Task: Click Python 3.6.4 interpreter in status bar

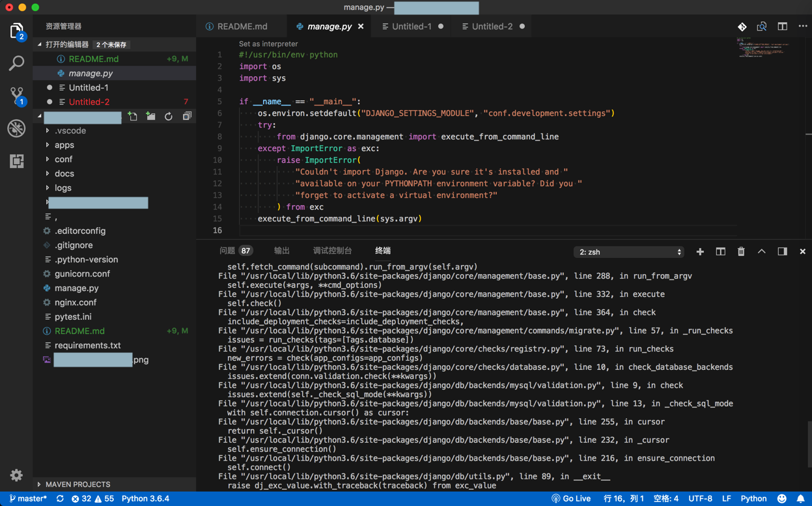Action: click(145, 499)
